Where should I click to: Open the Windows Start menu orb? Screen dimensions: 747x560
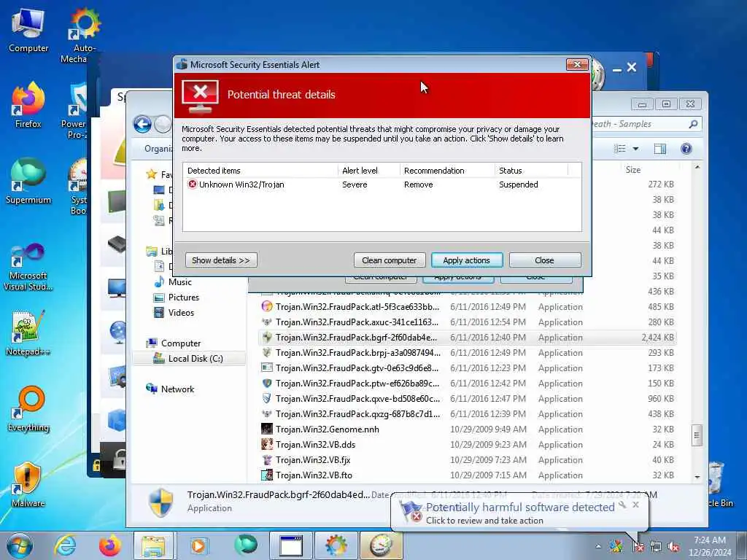[20, 545]
